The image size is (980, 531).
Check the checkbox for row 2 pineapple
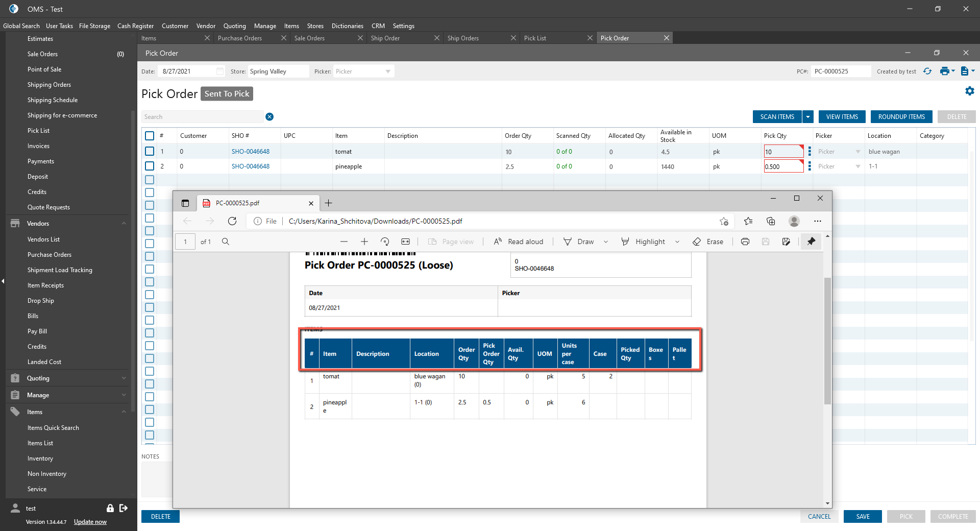150,166
